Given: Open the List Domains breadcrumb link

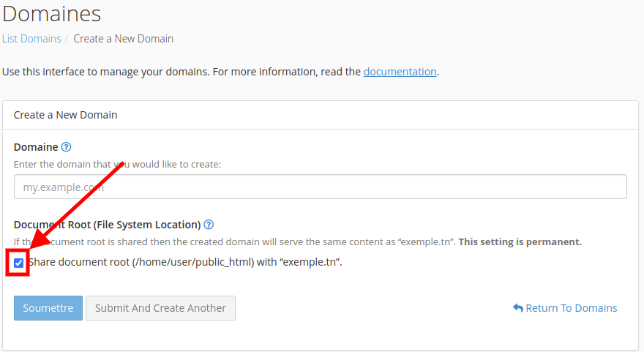Looking at the screenshot, I should [x=31, y=39].
